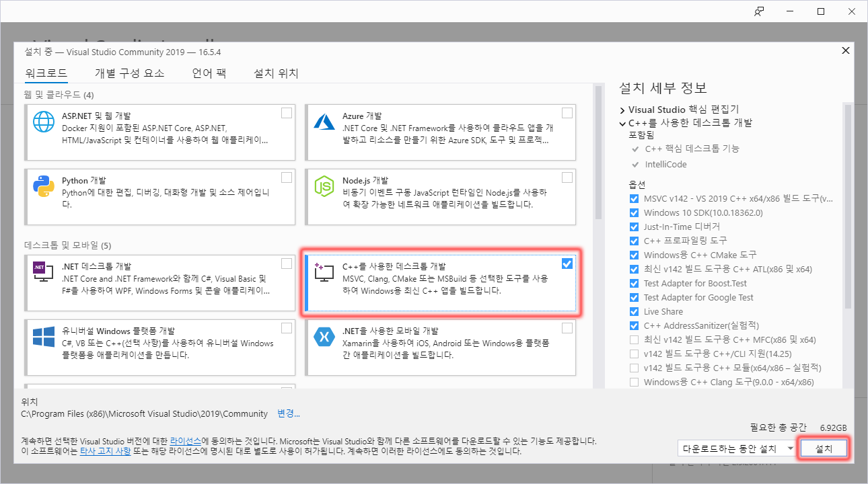Viewport: 868px width, 484px height.
Task: Check Windows용 C++ Clang 도구 option
Action: tap(634, 382)
